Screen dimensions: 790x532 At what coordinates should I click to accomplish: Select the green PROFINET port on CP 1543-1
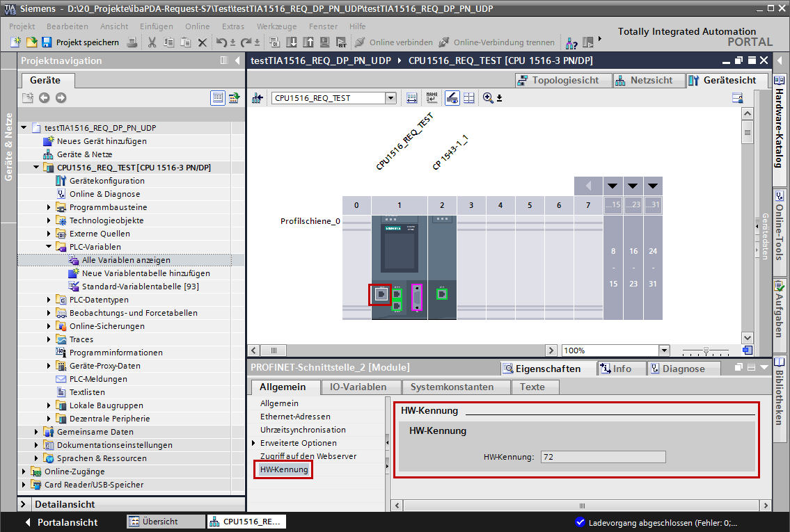point(441,294)
